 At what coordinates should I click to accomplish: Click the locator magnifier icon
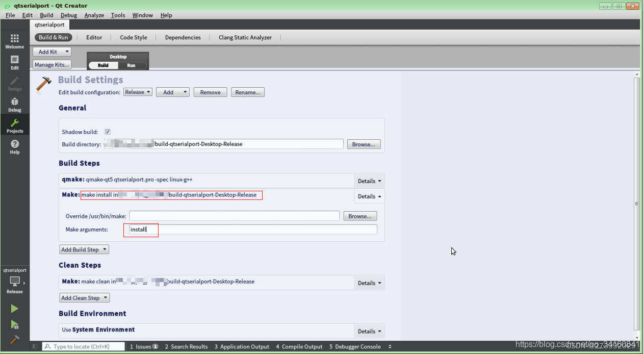48,346
